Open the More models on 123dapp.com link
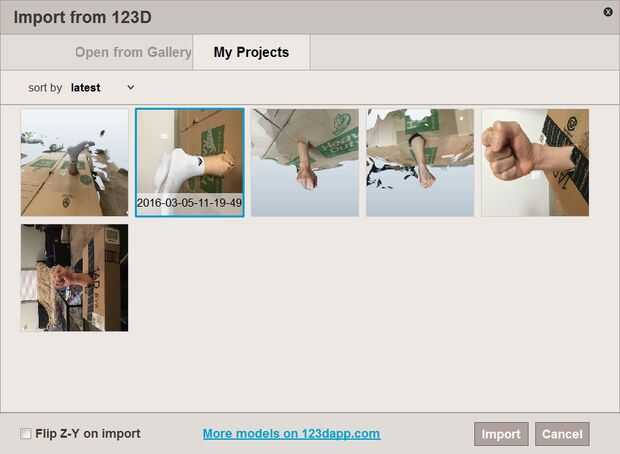 [291, 434]
